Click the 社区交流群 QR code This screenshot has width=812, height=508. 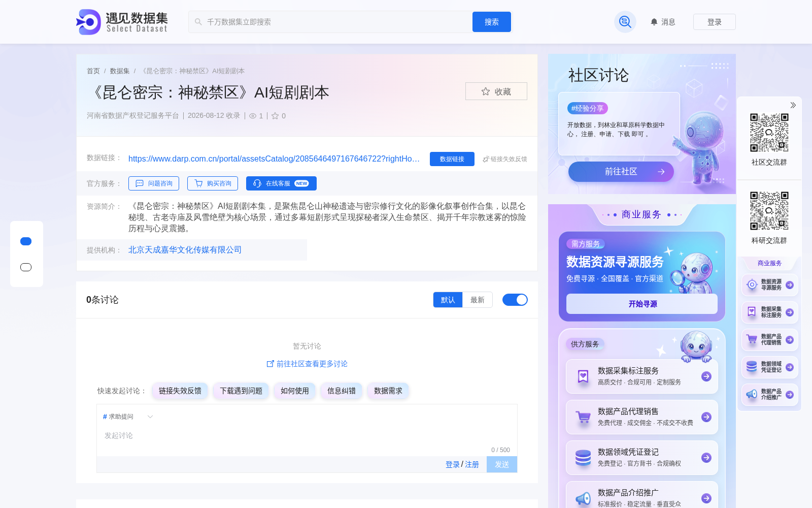[769, 133]
